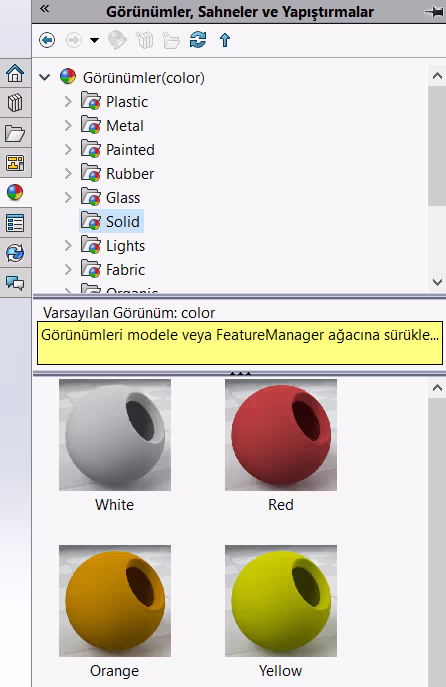Open the Custom Properties tab

pyautogui.click(x=15, y=223)
